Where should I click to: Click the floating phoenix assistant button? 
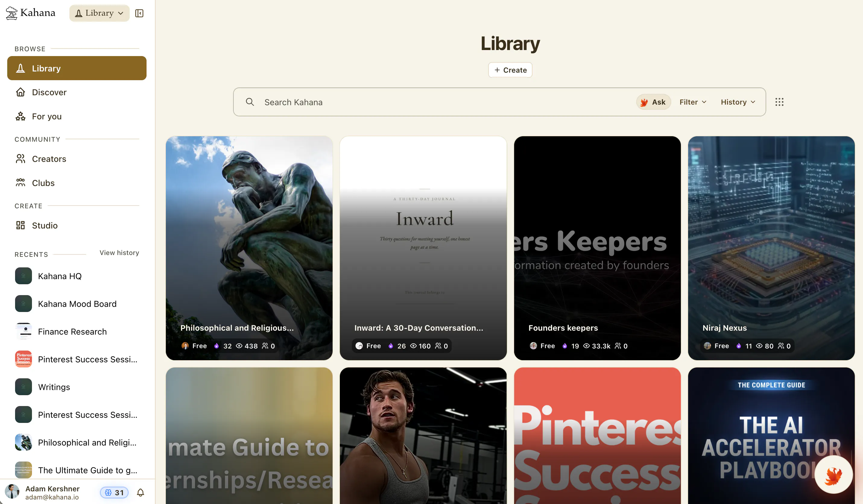(x=833, y=474)
